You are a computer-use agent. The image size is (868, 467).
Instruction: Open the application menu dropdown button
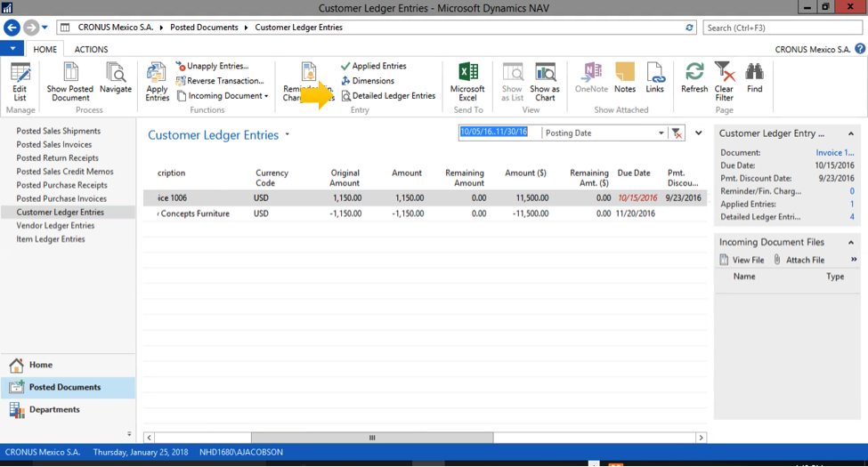point(12,49)
